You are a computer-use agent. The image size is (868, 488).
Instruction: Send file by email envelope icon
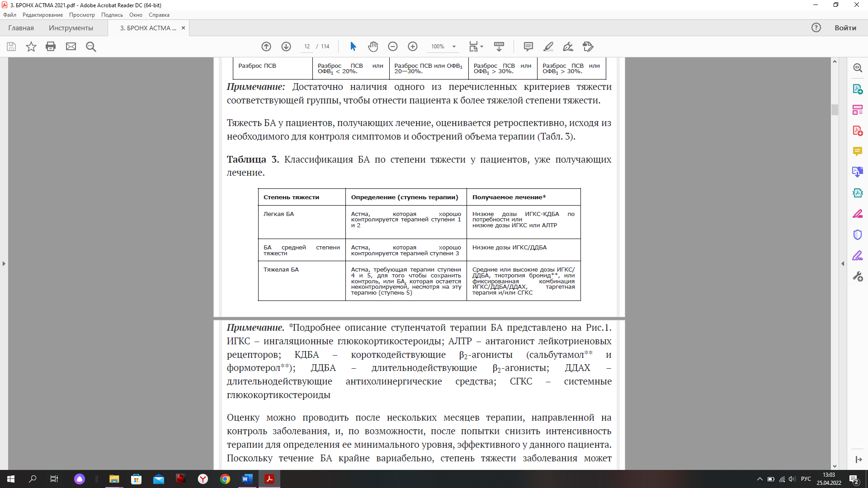coord(71,47)
